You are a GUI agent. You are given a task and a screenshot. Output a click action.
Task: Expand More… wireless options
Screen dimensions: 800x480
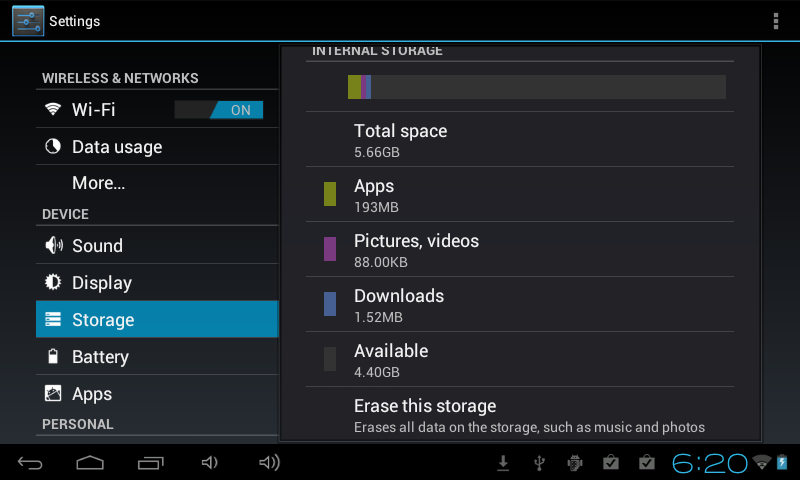point(98,183)
